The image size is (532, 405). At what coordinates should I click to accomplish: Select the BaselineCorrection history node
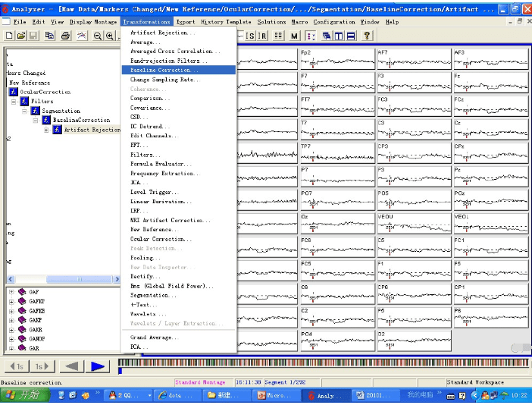coord(81,120)
